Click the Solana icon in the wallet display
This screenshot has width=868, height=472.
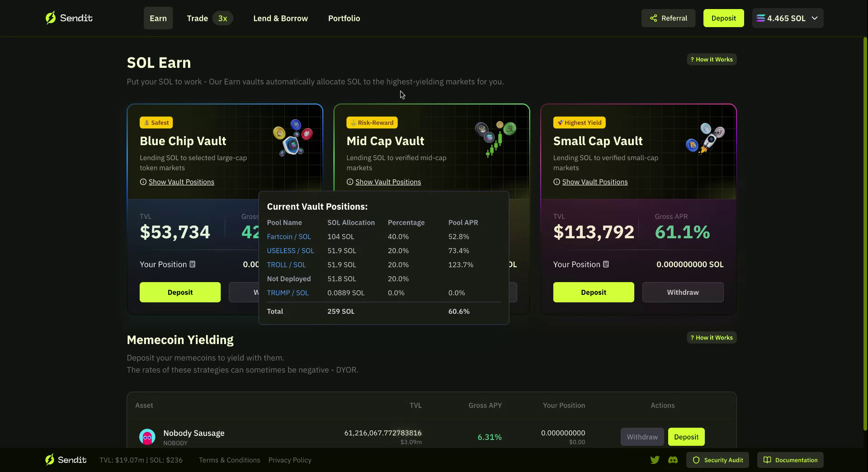click(x=761, y=18)
